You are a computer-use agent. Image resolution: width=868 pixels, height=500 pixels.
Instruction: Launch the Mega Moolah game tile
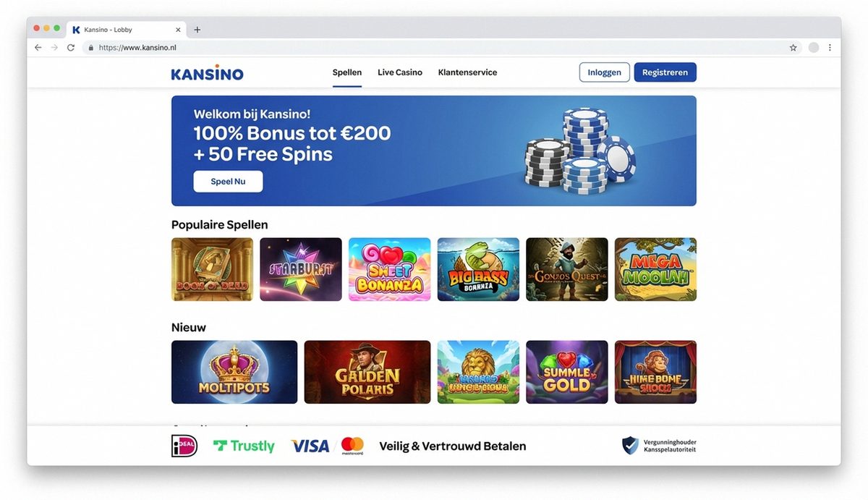point(655,269)
